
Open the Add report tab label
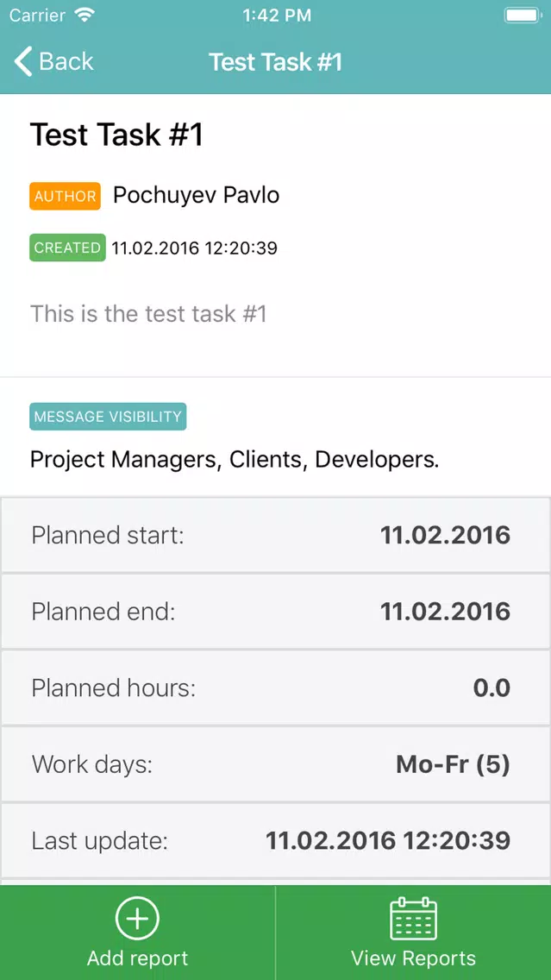[137, 958]
